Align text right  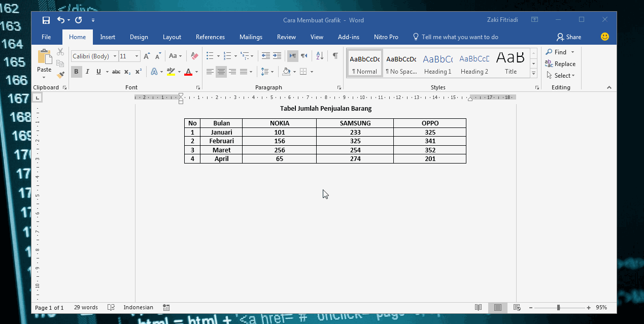(x=232, y=72)
